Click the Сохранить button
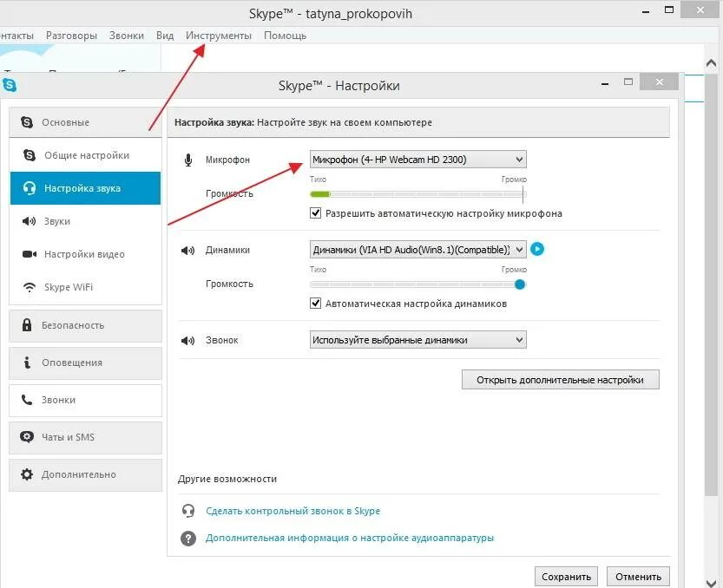The image size is (723, 588). (566, 577)
